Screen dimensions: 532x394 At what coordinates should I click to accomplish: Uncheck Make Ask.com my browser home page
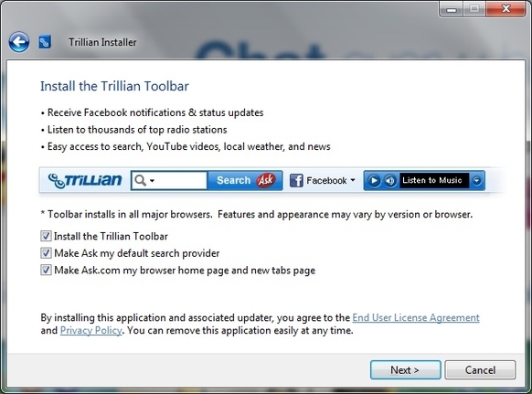pos(46,270)
